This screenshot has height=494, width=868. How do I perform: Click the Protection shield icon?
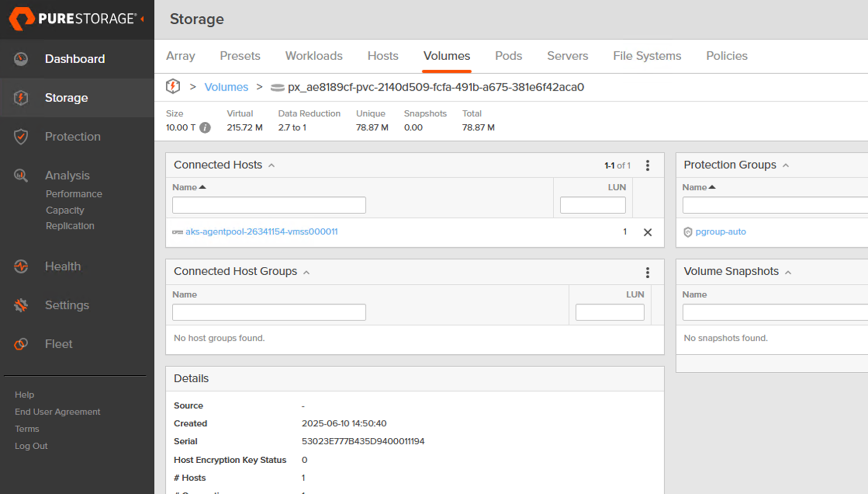click(21, 137)
